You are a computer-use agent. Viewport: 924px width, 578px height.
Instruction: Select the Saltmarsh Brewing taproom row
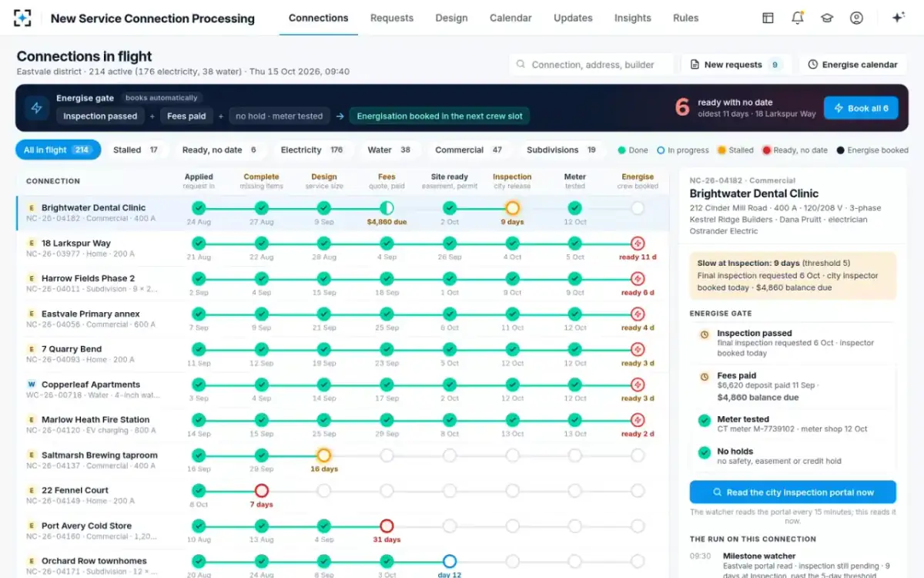(343, 460)
